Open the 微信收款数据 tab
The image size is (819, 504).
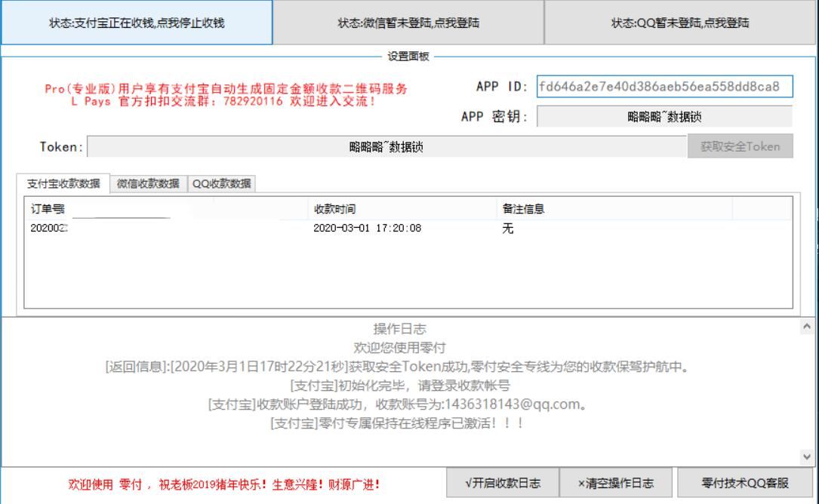click(x=148, y=183)
